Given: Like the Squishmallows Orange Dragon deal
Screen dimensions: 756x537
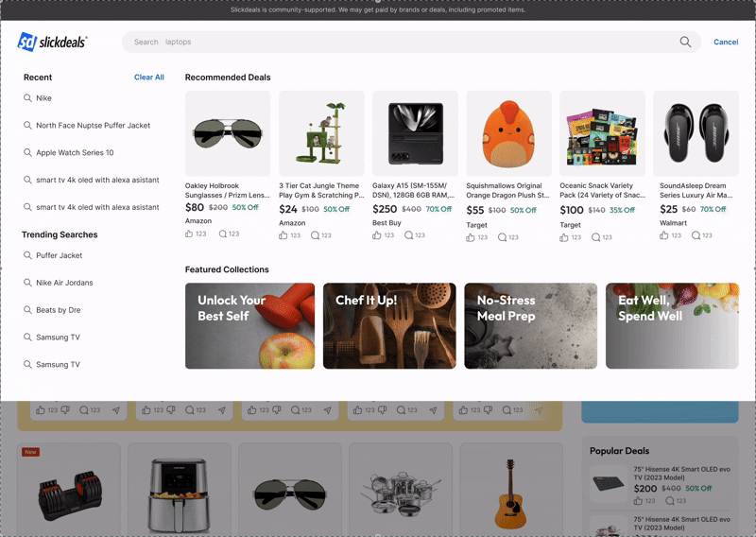Looking at the screenshot, I should (x=471, y=237).
